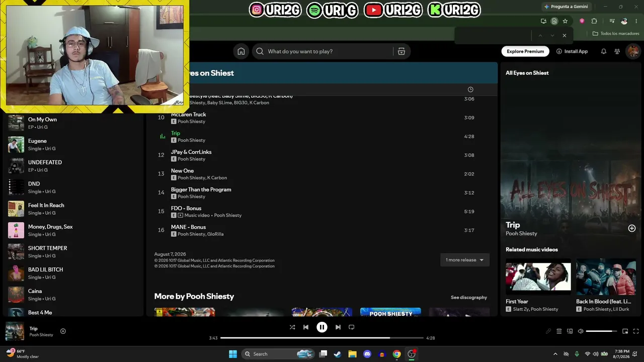
Task: Select 'MANE - Bonus' track
Action: [188, 227]
